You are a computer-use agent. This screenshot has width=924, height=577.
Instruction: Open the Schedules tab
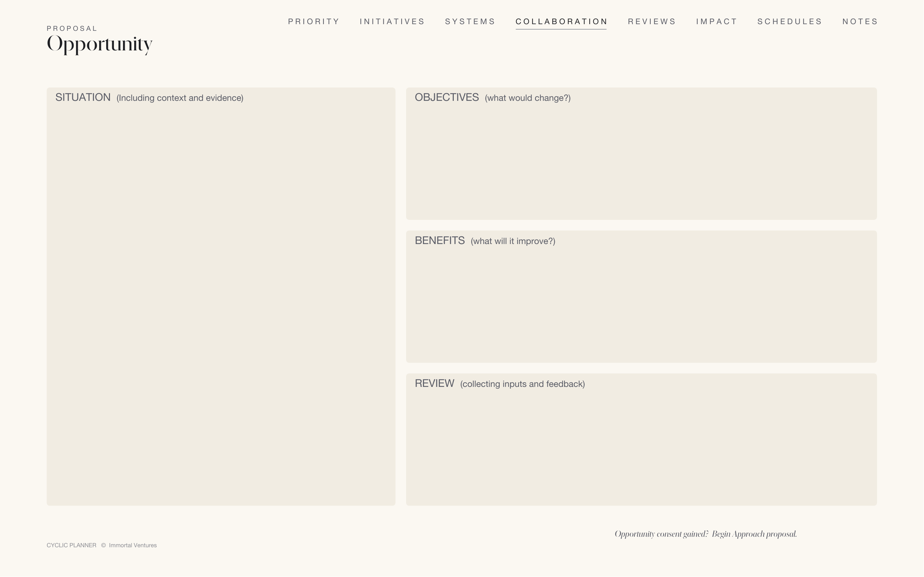tap(789, 21)
